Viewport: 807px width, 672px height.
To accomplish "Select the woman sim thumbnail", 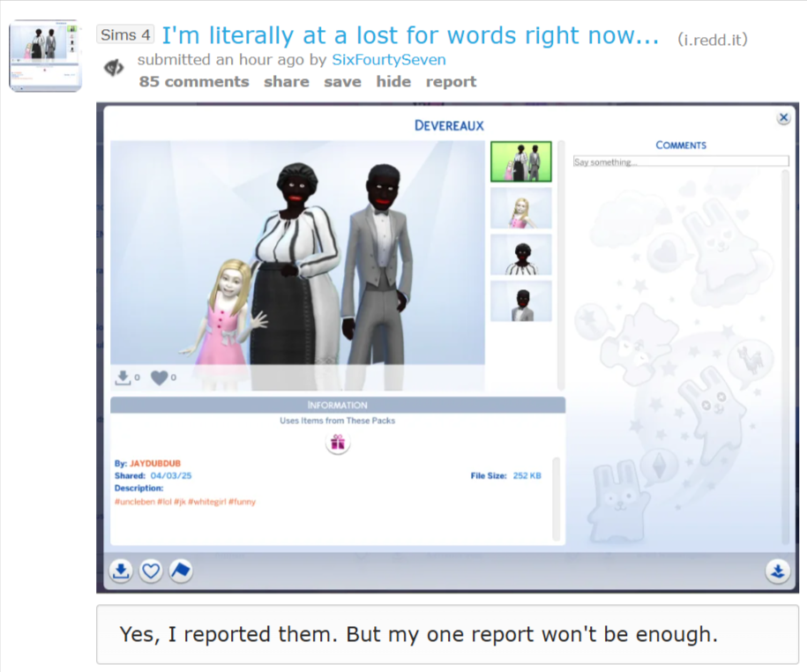I will click(521, 255).
